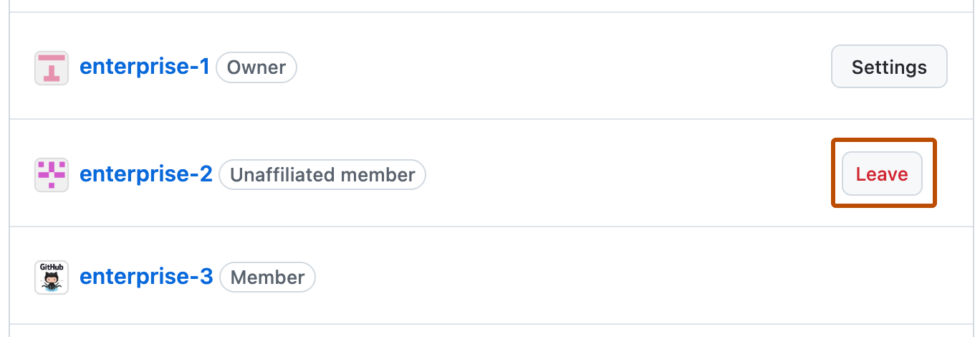Image resolution: width=980 pixels, height=337 pixels.
Task: Click the Member badge beside enterprise-3
Action: 267,277
